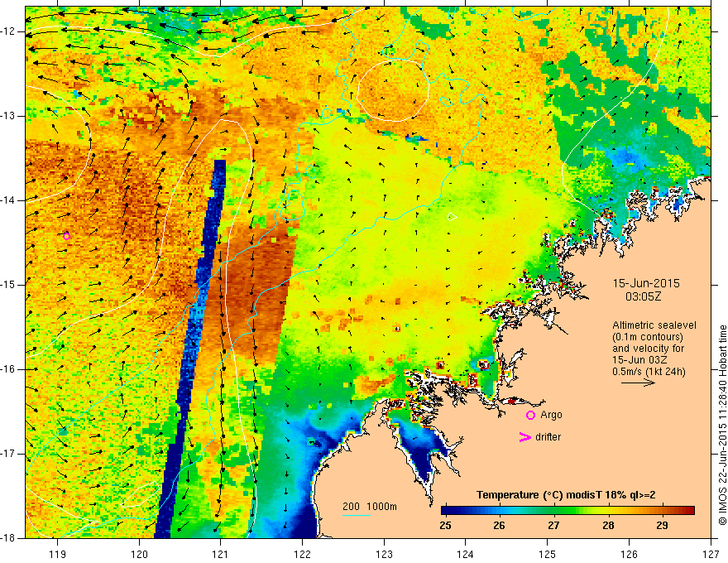This screenshot has width=728, height=563.
Task: Click the -16 latitude axis label
Action: (8, 369)
